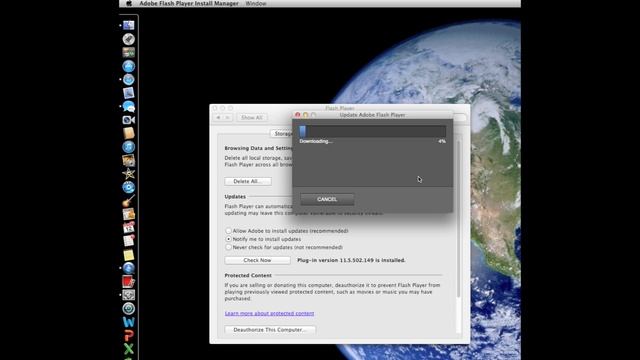Click the Protected Content heading
The height and width of the screenshot is (360, 640).
pos(248,276)
